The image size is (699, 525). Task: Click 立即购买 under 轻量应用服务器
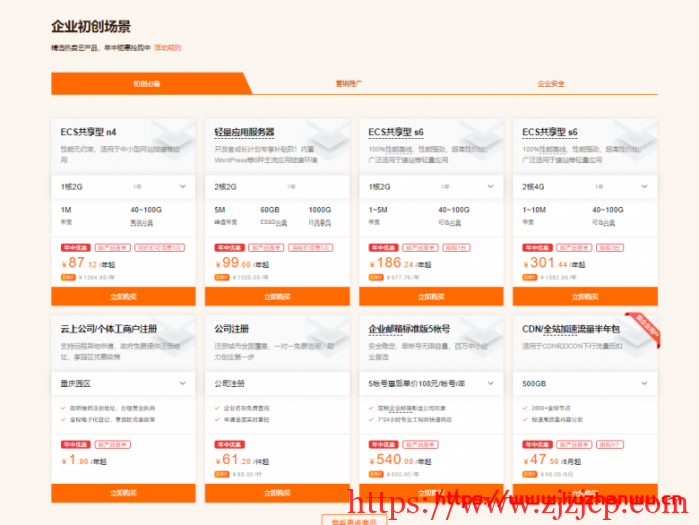coord(277,296)
